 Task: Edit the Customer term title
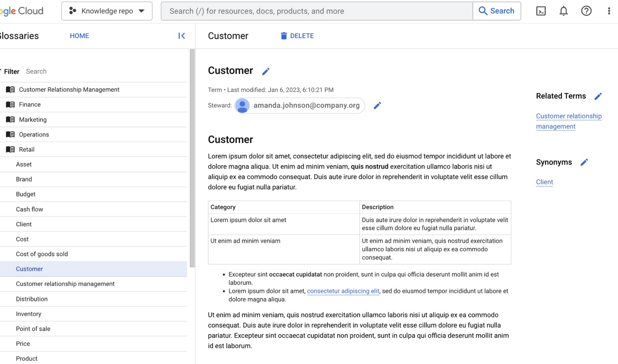(x=266, y=71)
